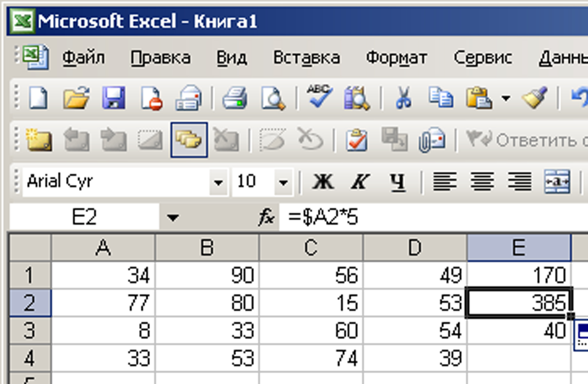The height and width of the screenshot is (384, 588).
Task: Click the Select All corner button
Action: pyautogui.click(x=30, y=248)
